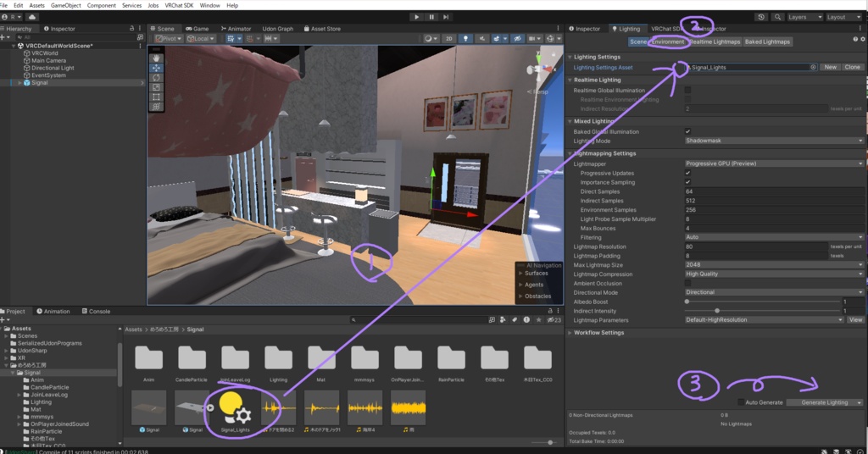Viewport: 868px width, 454px height.
Task: Open Lighting panel help icon
Action: click(855, 39)
